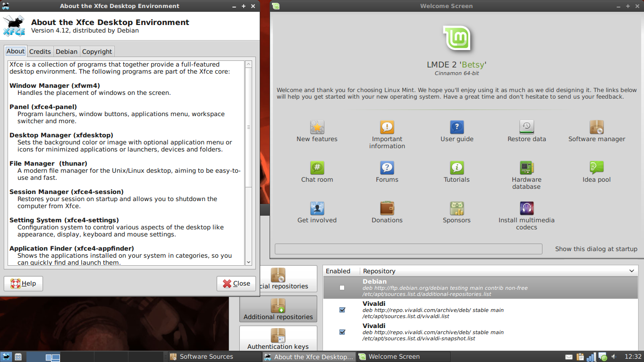This screenshot has height=362, width=644.
Task: Open the Idea pool icon
Action: 596,168
